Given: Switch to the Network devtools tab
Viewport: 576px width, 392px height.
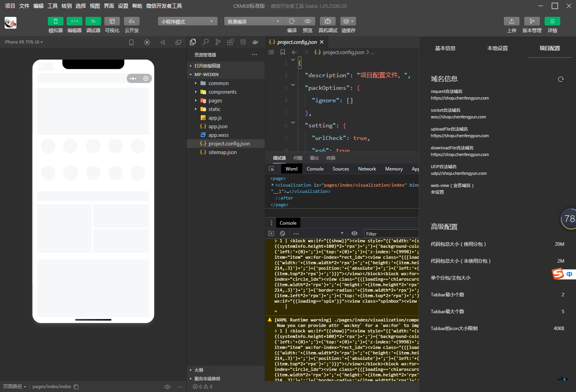Looking at the screenshot, I should tap(367, 169).
